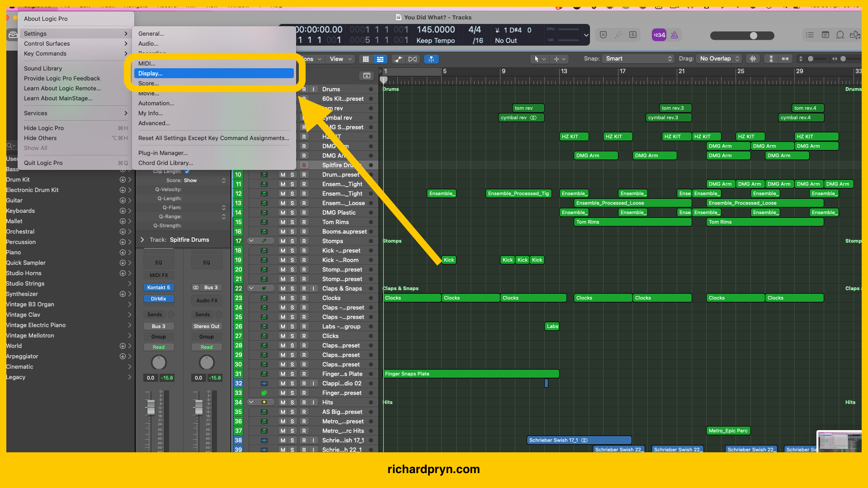
Task: Enable Flex mode with the flex icon
Action: [x=413, y=59]
